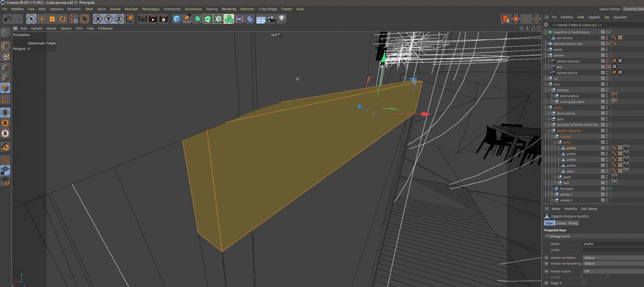Toggle visibility dots for camera piscina.1
The height and width of the screenshot is (287, 644).
pos(607,61)
